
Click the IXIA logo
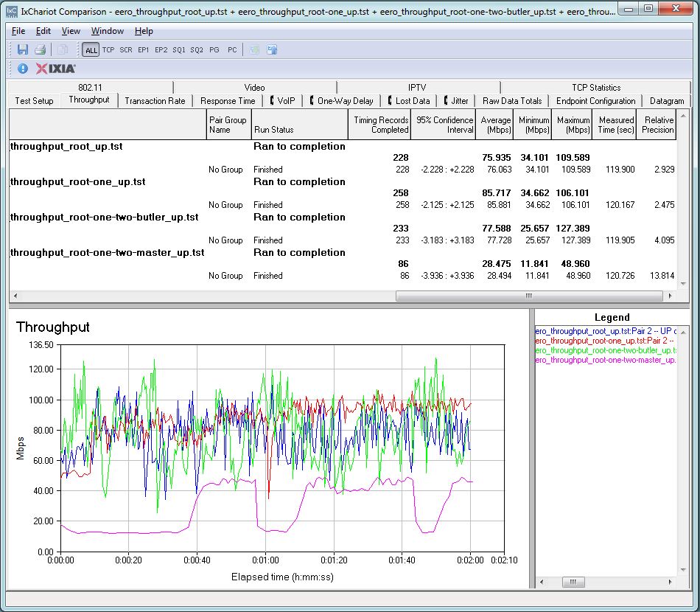(x=55, y=69)
